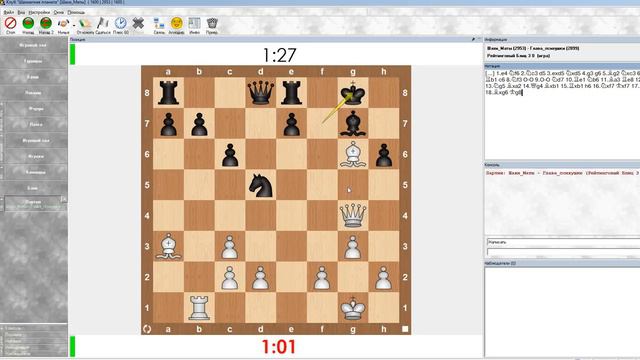Offer a draw with the handshake icon
This screenshot has width=640, height=360.
click(63, 23)
